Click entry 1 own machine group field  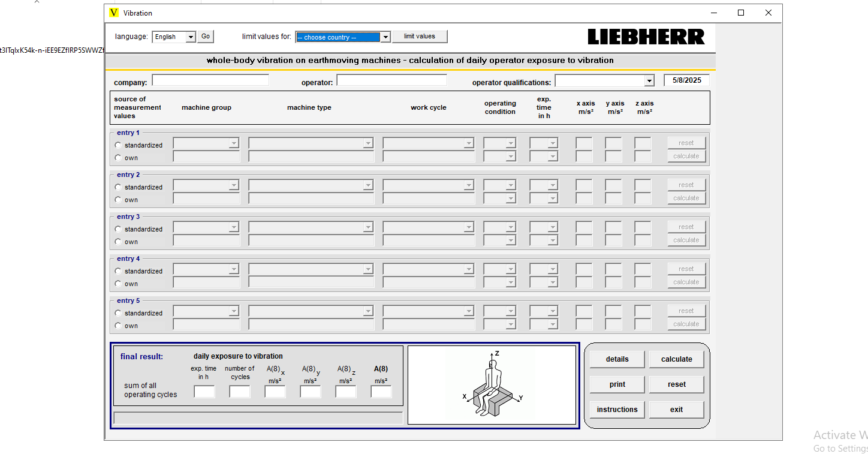[x=207, y=157]
